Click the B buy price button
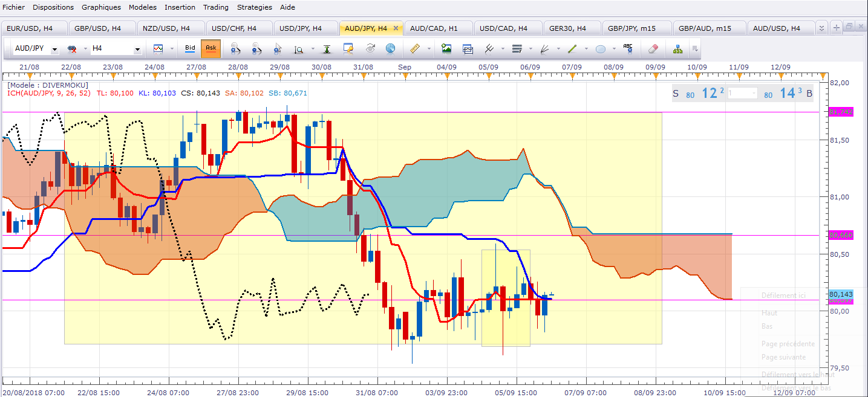 point(787,94)
